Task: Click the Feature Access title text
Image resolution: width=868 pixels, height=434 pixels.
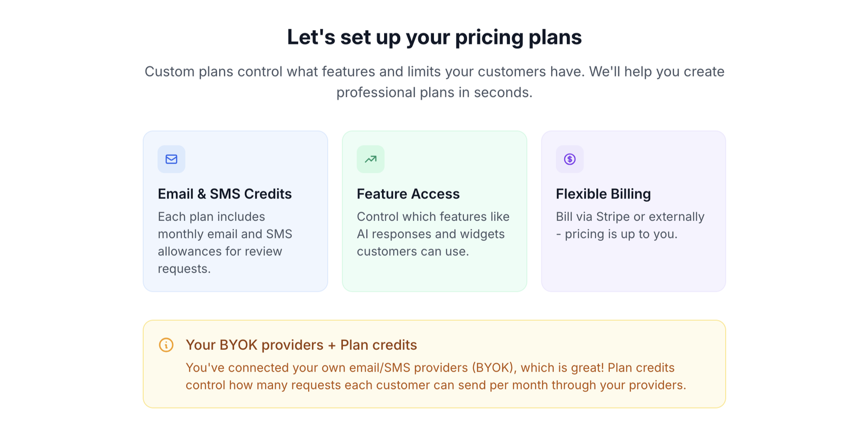Action: click(x=408, y=194)
